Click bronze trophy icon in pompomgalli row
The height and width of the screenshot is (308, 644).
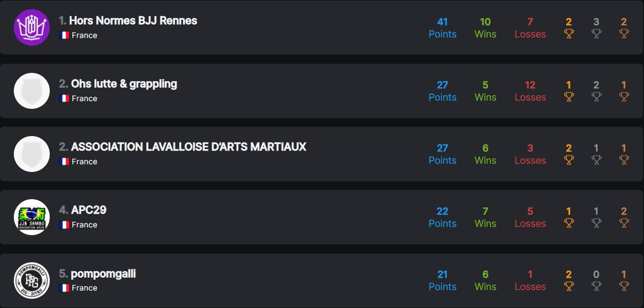(x=623, y=286)
